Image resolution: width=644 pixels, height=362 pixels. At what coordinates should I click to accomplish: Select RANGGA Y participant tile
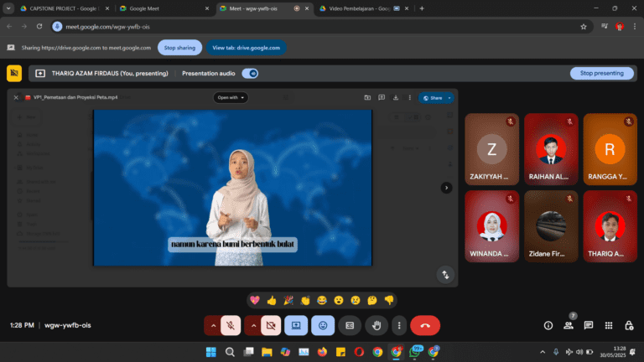click(x=610, y=149)
